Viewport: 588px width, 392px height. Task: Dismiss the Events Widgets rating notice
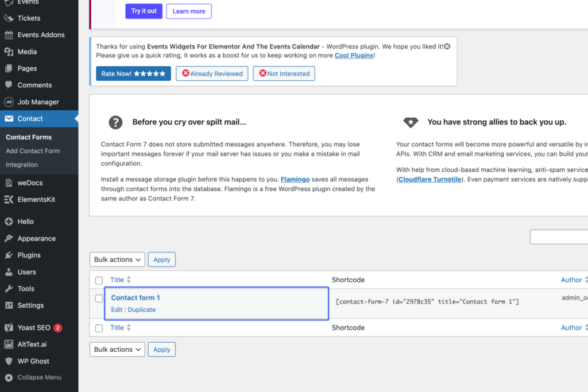click(x=447, y=46)
